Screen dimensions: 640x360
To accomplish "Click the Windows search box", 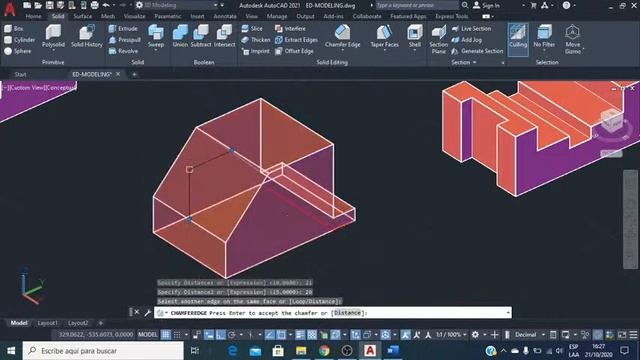I will pyautogui.click(x=103, y=351).
